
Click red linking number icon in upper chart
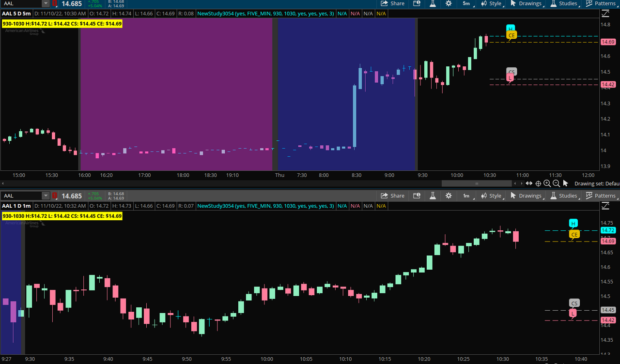pos(55,3)
